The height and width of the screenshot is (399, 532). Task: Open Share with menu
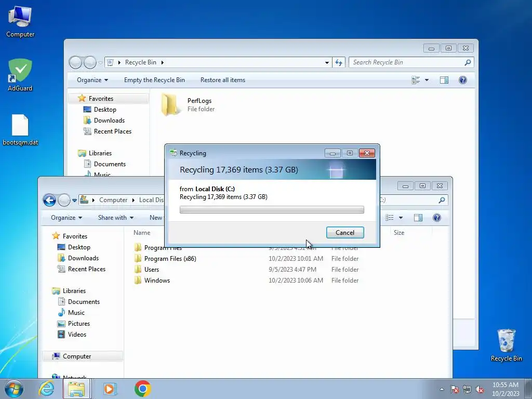coord(116,218)
